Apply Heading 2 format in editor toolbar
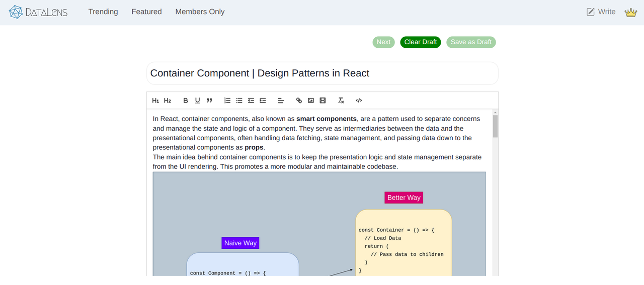 click(x=168, y=101)
